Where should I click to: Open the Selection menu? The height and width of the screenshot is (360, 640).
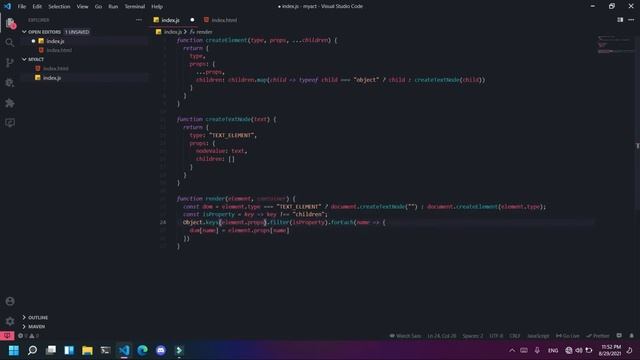click(59, 6)
